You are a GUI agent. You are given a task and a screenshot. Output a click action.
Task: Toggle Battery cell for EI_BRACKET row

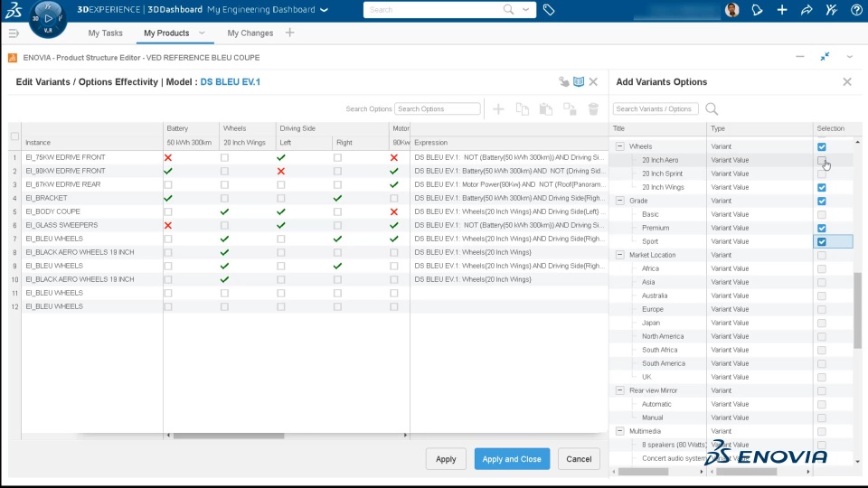[x=168, y=198]
